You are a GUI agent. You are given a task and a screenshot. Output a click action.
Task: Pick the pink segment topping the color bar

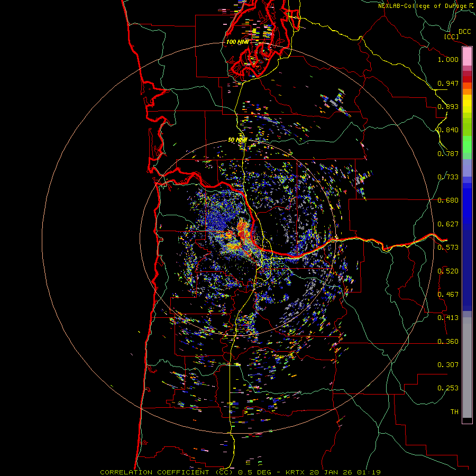tap(467, 57)
